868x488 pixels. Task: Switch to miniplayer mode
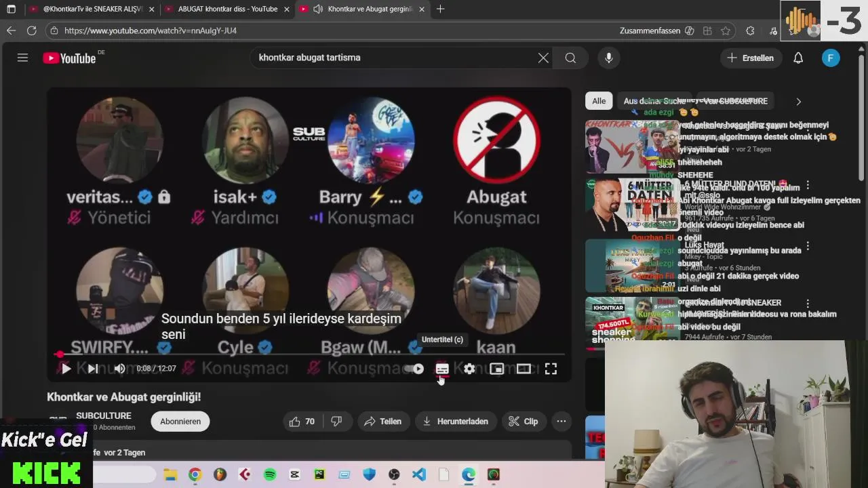click(496, 369)
